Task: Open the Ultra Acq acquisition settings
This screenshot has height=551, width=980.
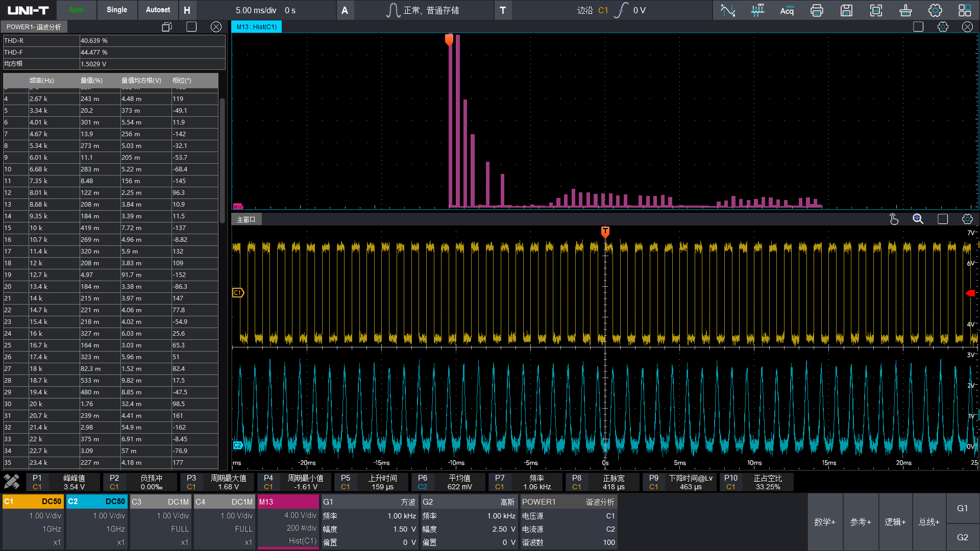Action: pyautogui.click(x=787, y=10)
